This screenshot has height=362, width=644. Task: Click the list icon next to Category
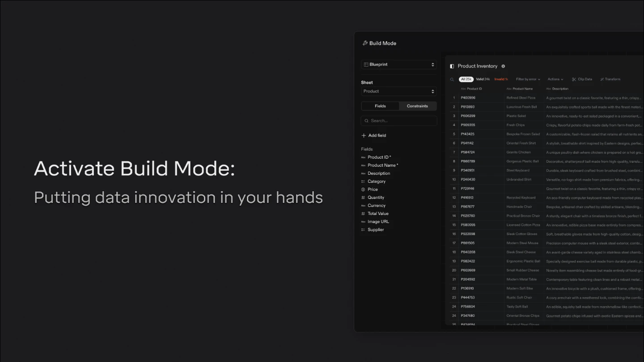pyautogui.click(x=364, y=181)
